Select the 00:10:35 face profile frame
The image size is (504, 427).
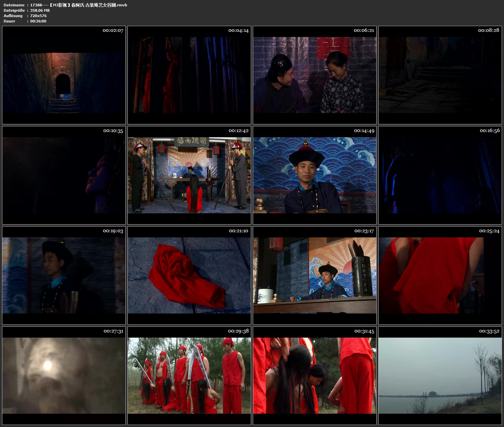pyautogui.click(x=64, y=175)
